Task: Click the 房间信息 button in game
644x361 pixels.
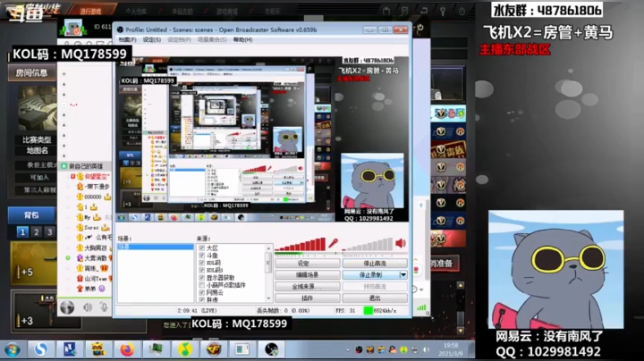Action: [31, 73]
